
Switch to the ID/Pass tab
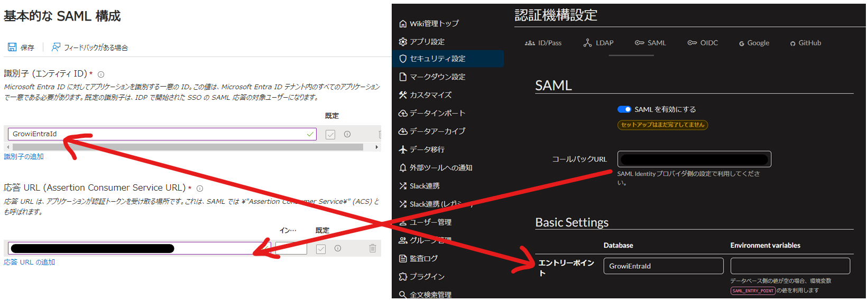[543, 43]
